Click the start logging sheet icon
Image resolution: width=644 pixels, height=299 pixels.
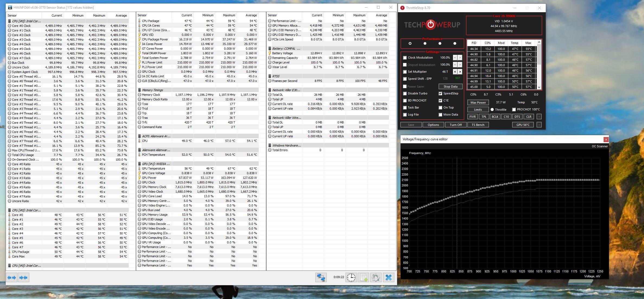click(364, 277)
